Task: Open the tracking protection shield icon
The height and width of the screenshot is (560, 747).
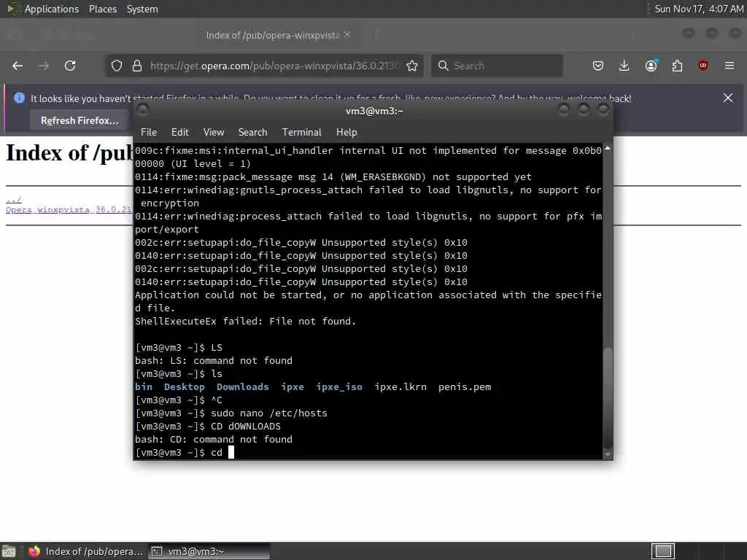Action: click(x=117, y=66)
